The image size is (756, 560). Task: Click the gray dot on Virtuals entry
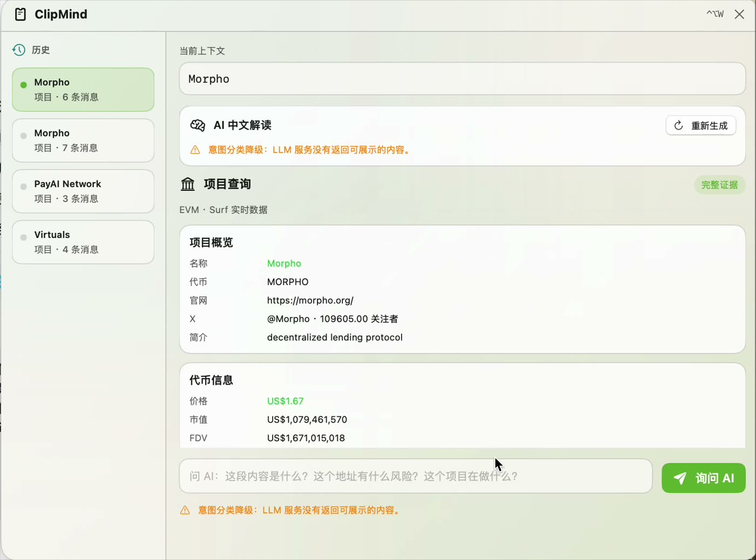point(24,237)
